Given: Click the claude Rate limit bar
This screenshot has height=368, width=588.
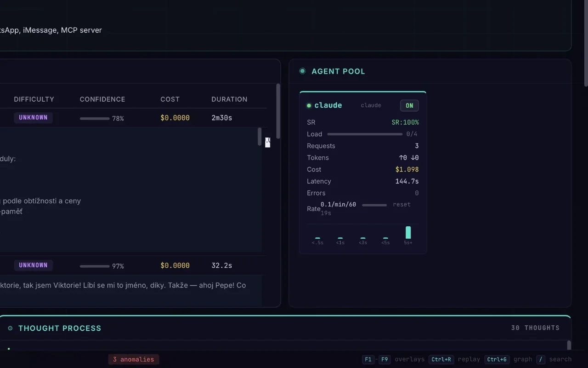Looking at the screenshot, I should [374, 205].
